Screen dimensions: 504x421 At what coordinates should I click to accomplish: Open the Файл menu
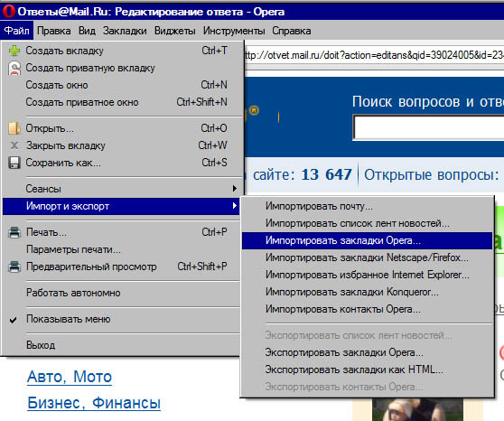(x=17, y=31)
